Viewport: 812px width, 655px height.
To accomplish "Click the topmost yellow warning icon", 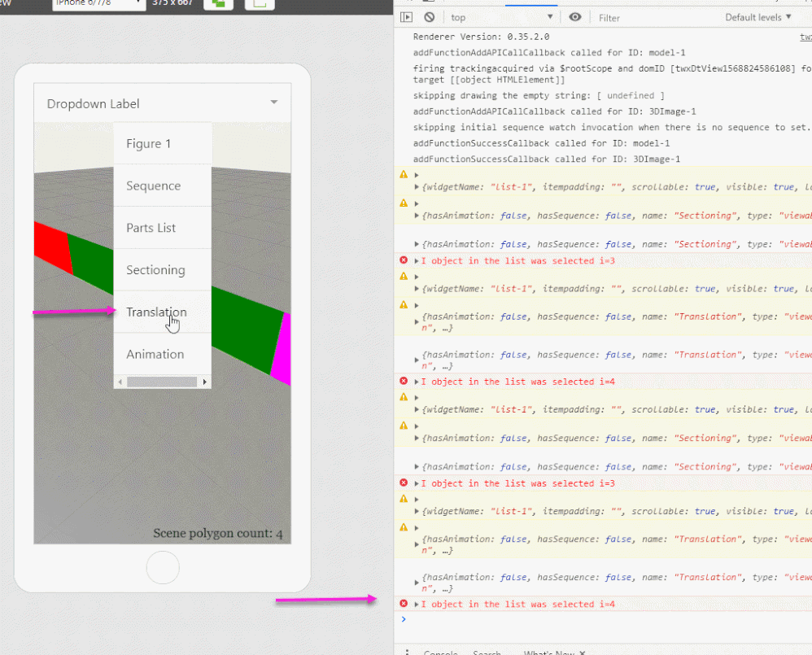I will tap(404, 175).
